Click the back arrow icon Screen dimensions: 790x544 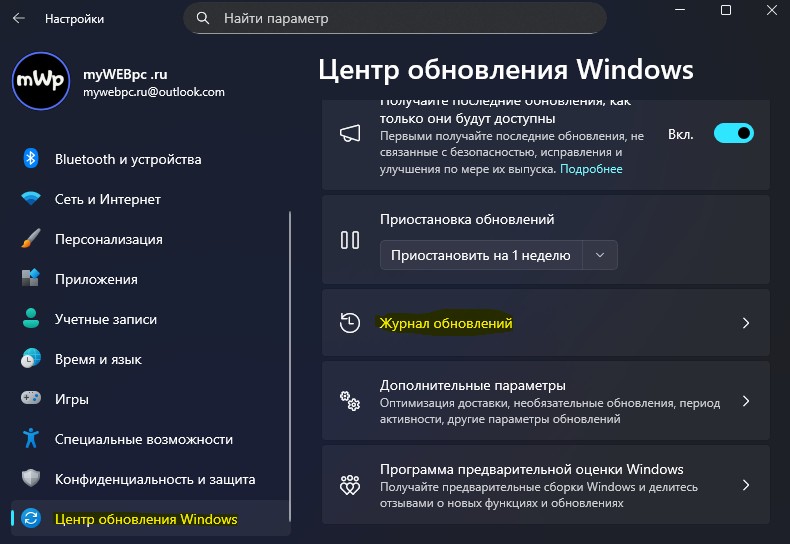19,19
